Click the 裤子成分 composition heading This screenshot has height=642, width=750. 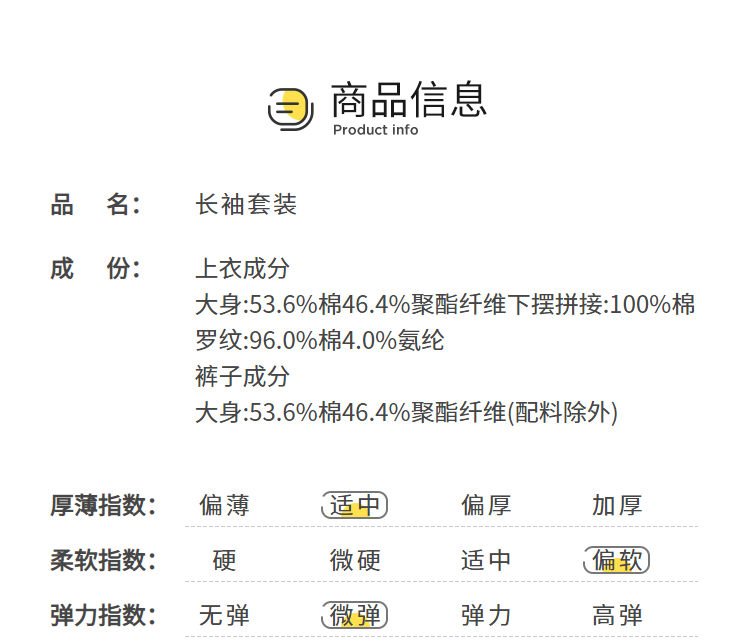(x=242, y=376)
